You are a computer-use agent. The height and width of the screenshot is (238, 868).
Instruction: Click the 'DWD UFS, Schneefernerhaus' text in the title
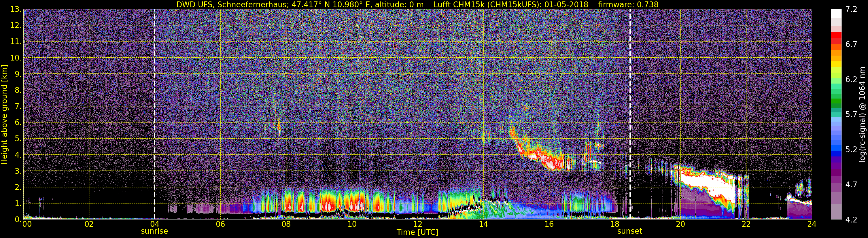[232, 4]
